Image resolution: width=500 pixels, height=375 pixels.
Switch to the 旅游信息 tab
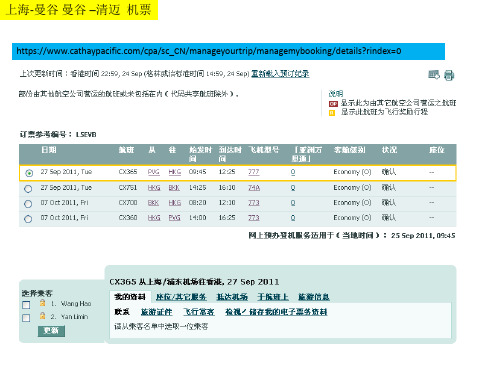point(314,297)
